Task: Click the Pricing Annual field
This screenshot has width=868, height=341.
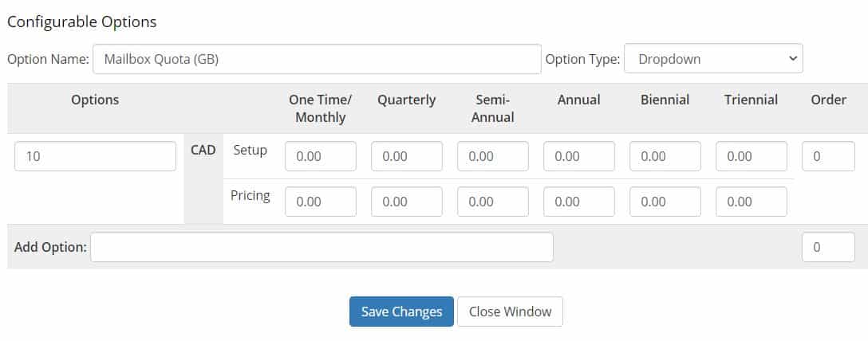Action: pos(579,202)
